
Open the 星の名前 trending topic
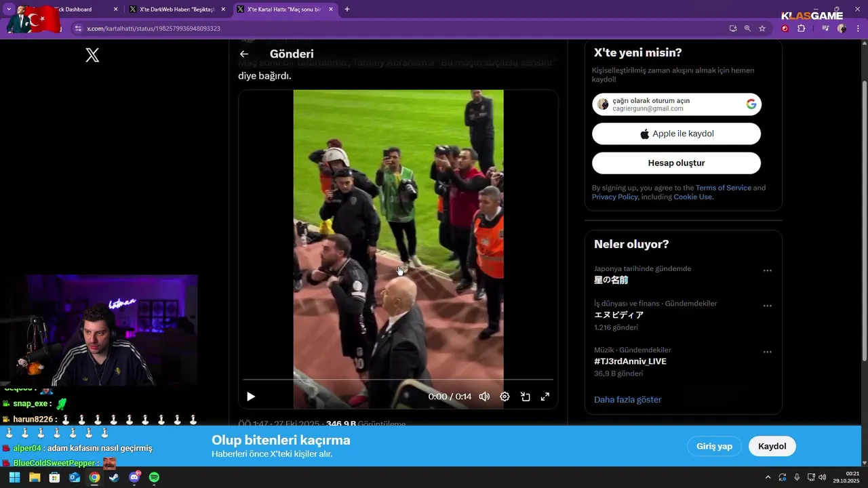611,280
